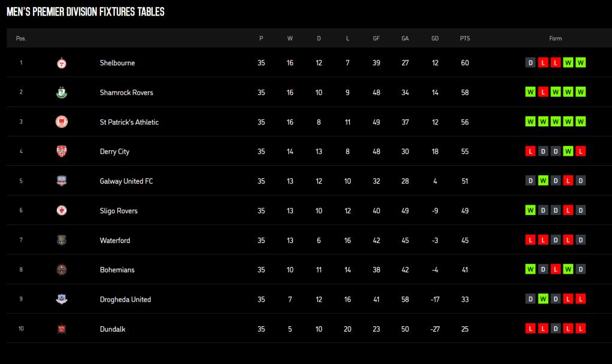Click St Patrick's Athletic crest icon
The image size is (612, 364).
(x=61, y=122)
